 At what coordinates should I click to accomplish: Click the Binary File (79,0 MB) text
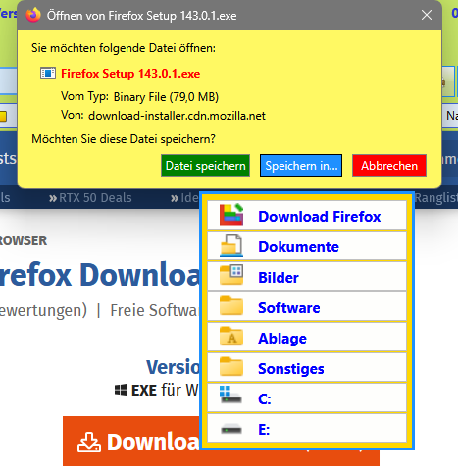[166, 97]
